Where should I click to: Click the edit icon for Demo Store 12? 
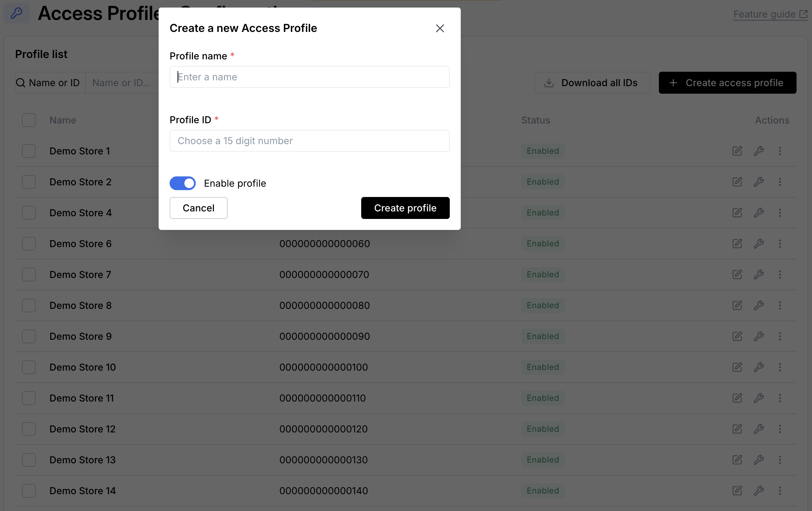737,429
